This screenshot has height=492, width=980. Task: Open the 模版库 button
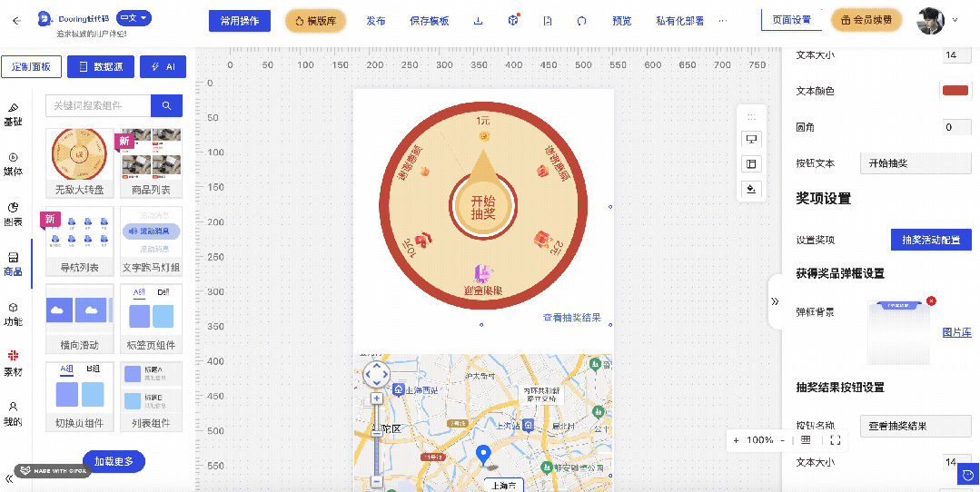coord(315,21)
